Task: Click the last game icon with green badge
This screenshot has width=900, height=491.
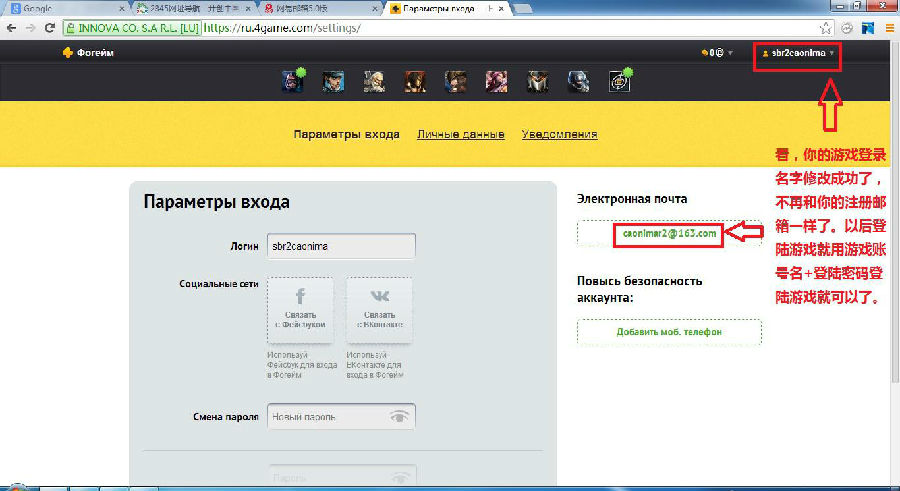Action: [x=620, y=81]
